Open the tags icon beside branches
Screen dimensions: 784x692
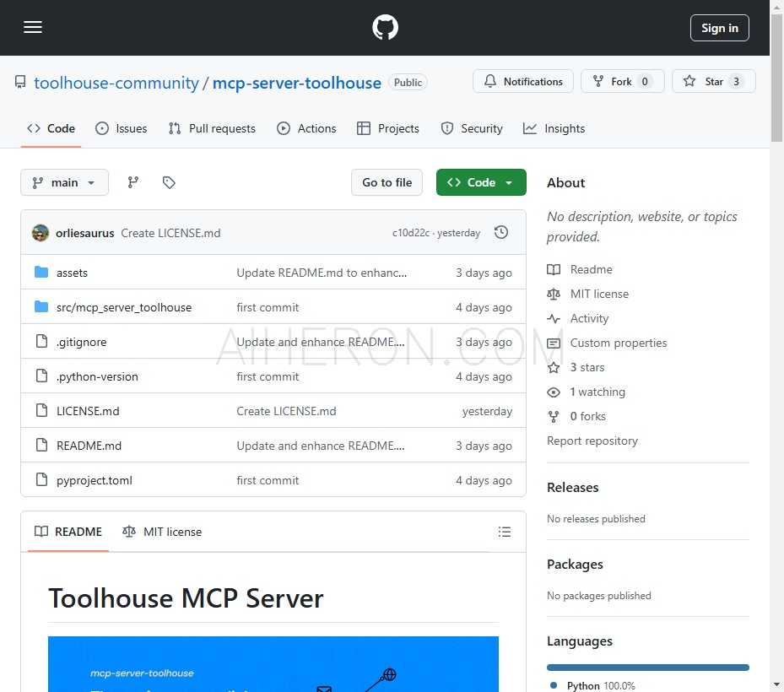coord(169,181)
